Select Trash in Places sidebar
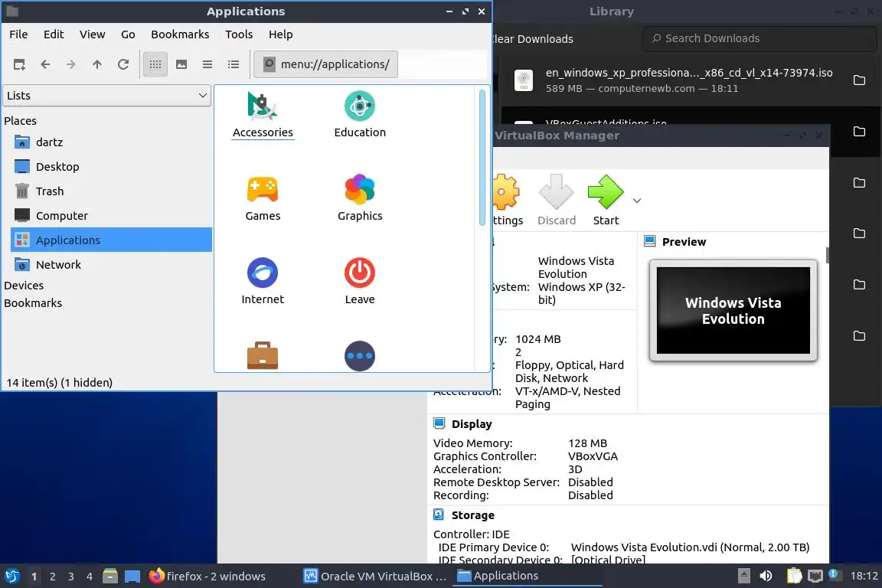Viewport: 882px width, 588px height. coord(111,191)
